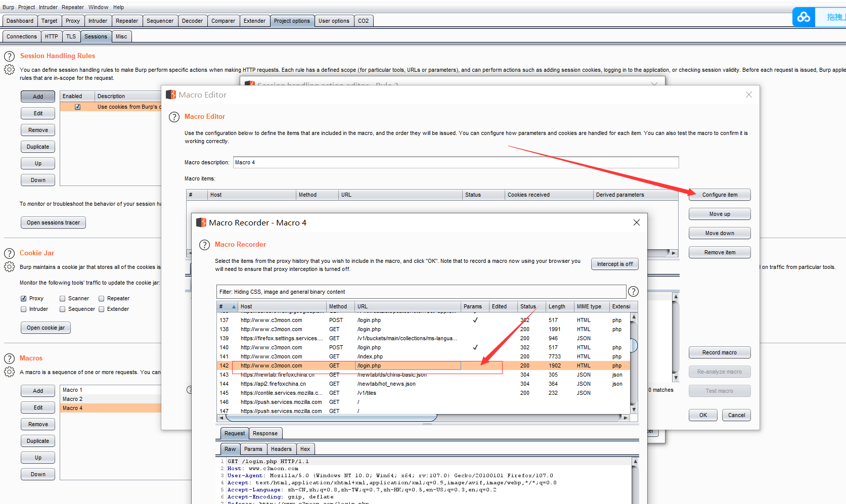846x504 pixels.
Task: Enable the Intruder cookie jar checkbox
Action: (23, 309)
